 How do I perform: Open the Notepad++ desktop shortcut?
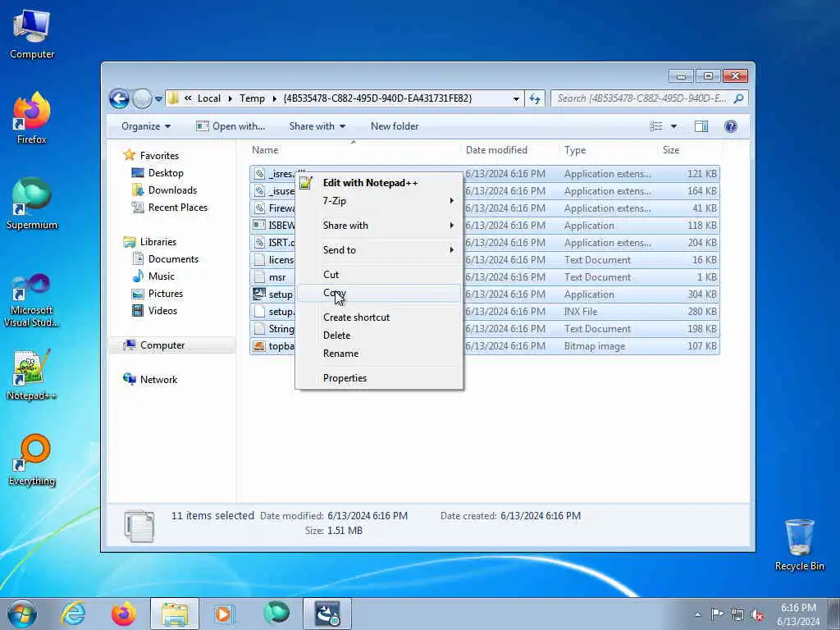pyautogui.click(x=32, y=375)
